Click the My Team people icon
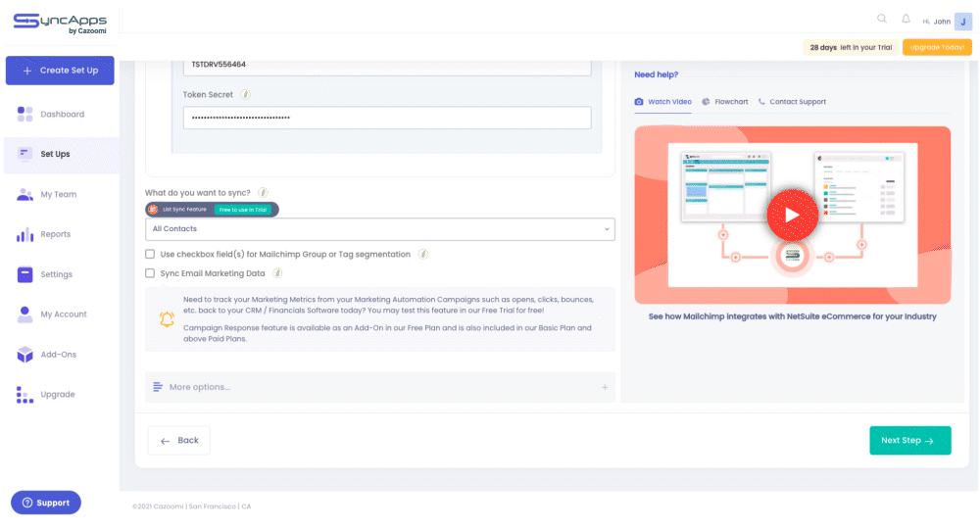Viewport: 980px width, 531px height. pyautogui.click(x=25, y=194)
